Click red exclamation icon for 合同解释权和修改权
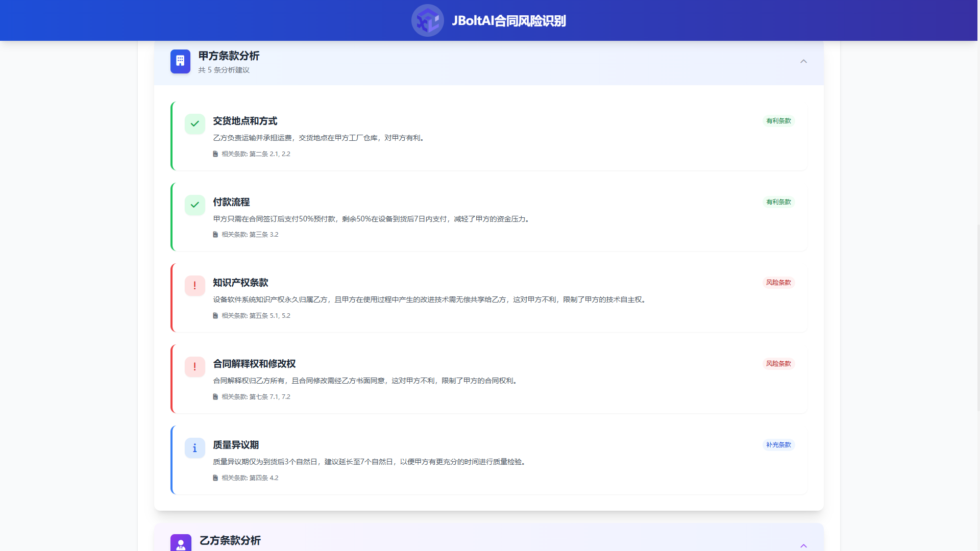 [x=195, y=367]
